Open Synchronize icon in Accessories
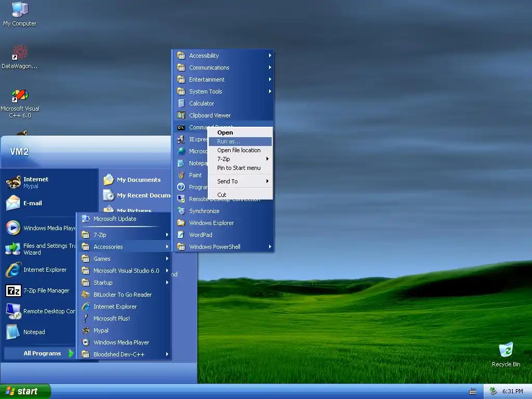Screen dimensions: 532x399 click(x=181, y=211)
